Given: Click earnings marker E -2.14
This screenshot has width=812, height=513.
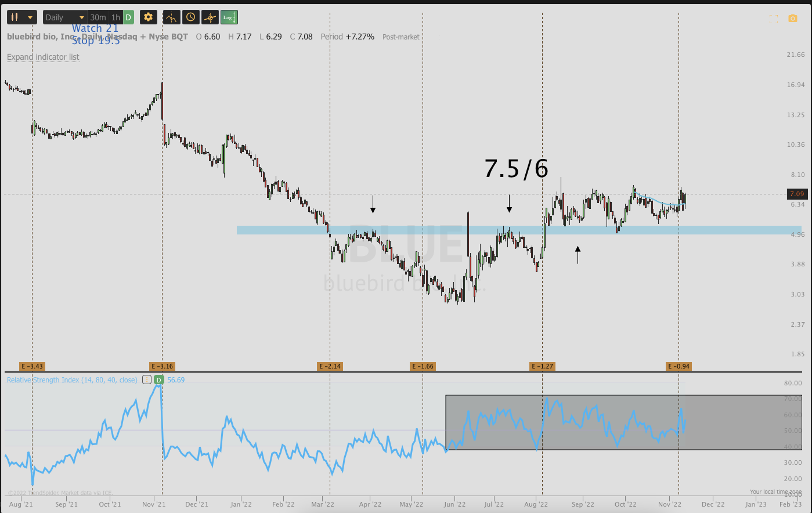Looking at the screenshot, I should click(x=330, y=366).
